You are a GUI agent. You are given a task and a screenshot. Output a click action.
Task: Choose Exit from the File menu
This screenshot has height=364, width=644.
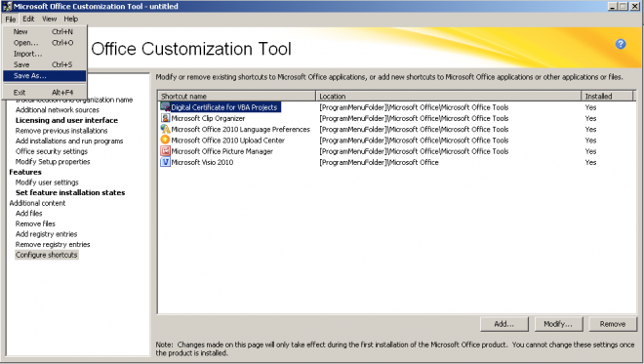44,93
